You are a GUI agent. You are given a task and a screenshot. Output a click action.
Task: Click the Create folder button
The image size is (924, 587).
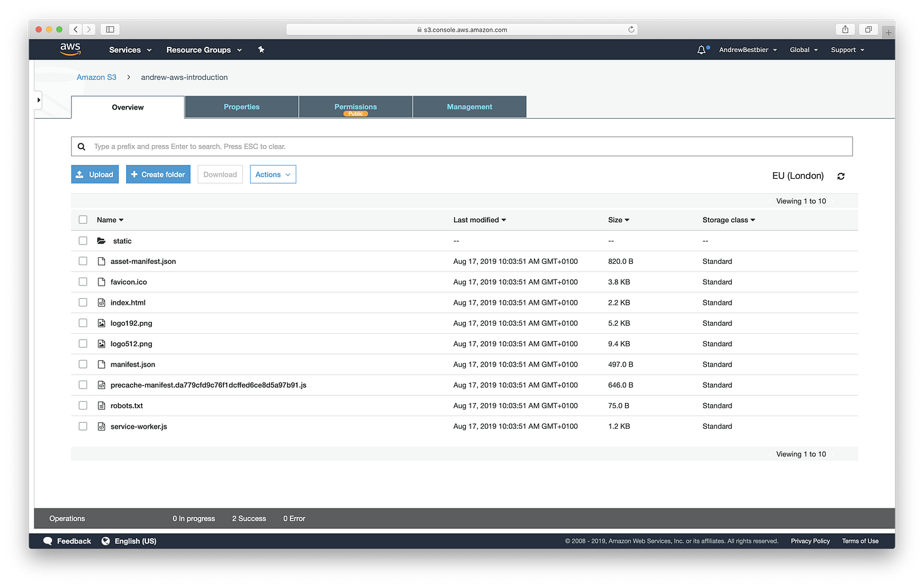pos(158,174)
